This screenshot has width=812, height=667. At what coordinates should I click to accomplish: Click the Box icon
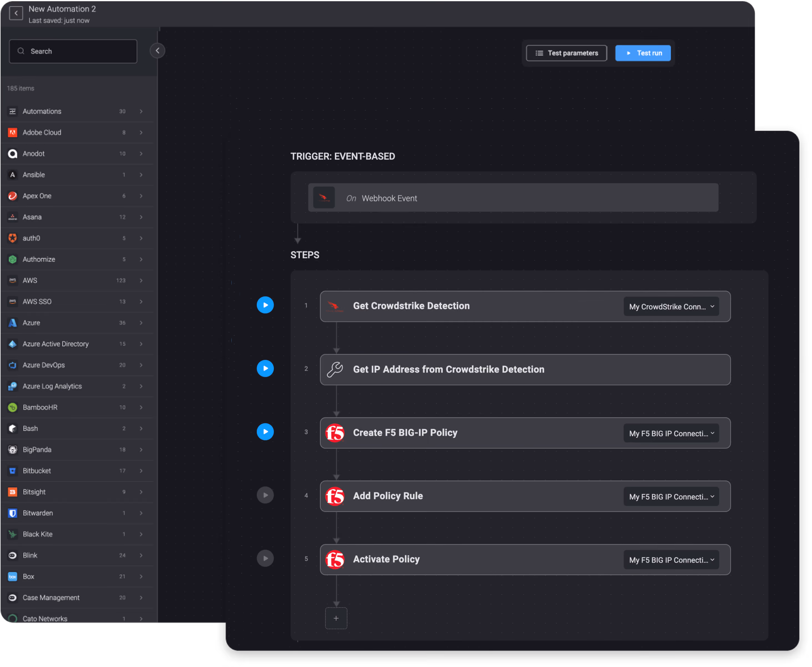coord(13,576)
